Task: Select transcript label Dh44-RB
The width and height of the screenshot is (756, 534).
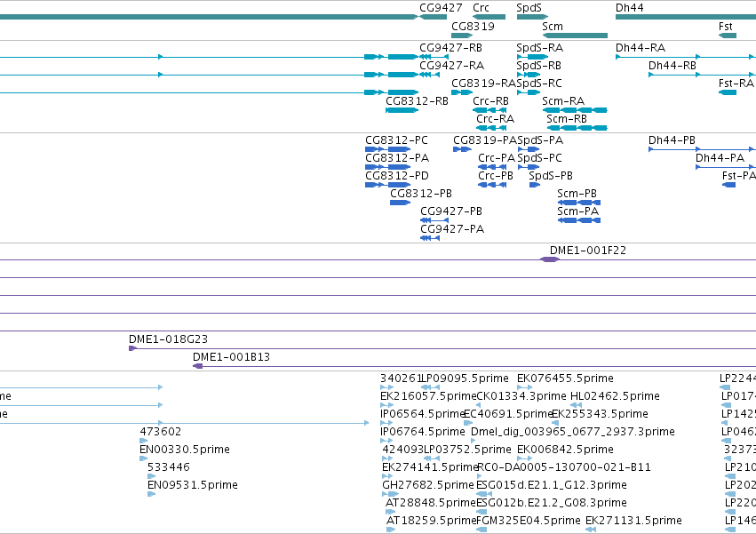Action: point(672,65)
